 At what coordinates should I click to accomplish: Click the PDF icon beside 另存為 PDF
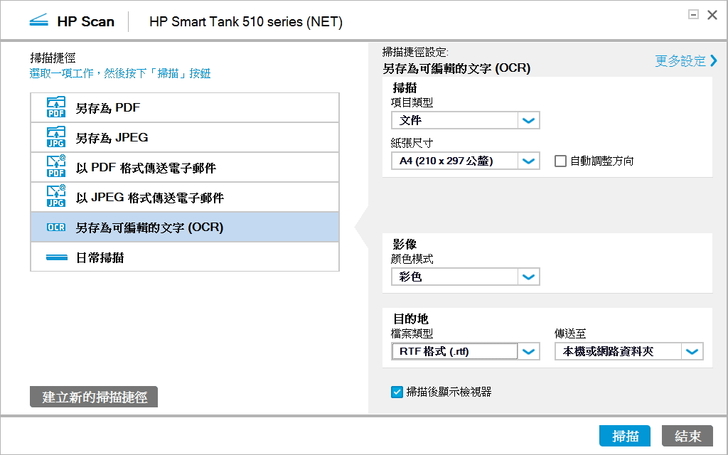click(x=56, y=107)
